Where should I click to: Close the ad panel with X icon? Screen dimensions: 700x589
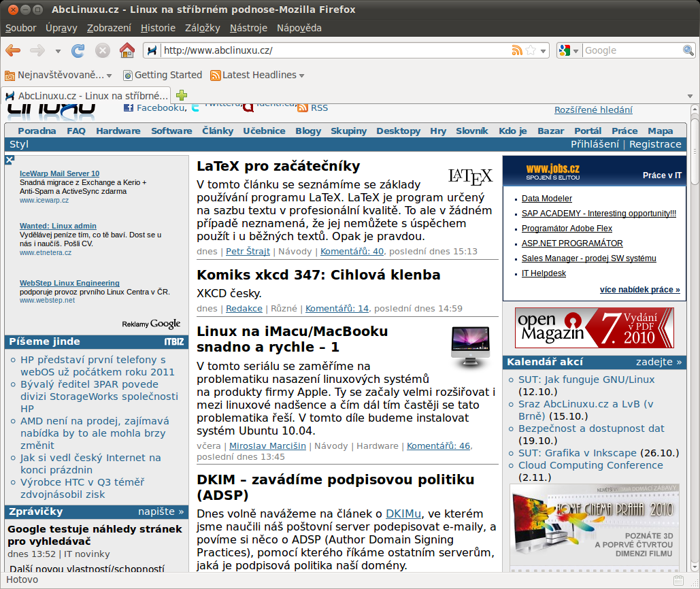pyautogui.click(x=10, y=160)
